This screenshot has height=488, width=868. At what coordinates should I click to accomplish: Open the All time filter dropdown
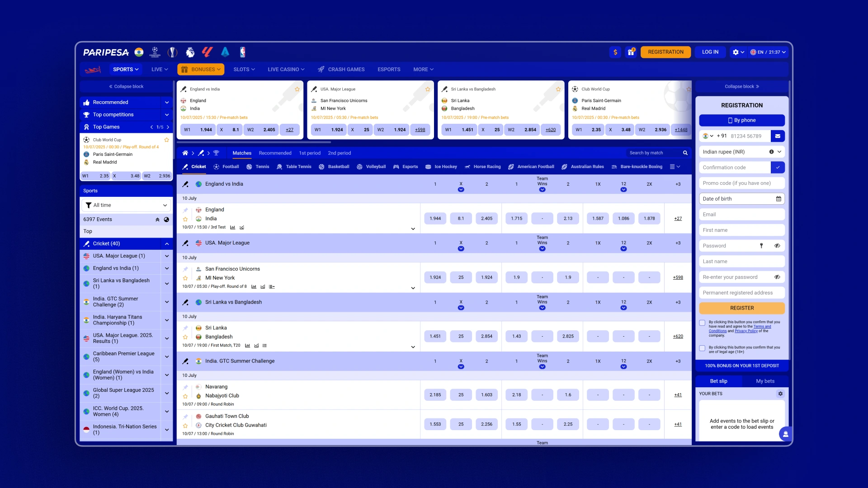click(127, 205)
